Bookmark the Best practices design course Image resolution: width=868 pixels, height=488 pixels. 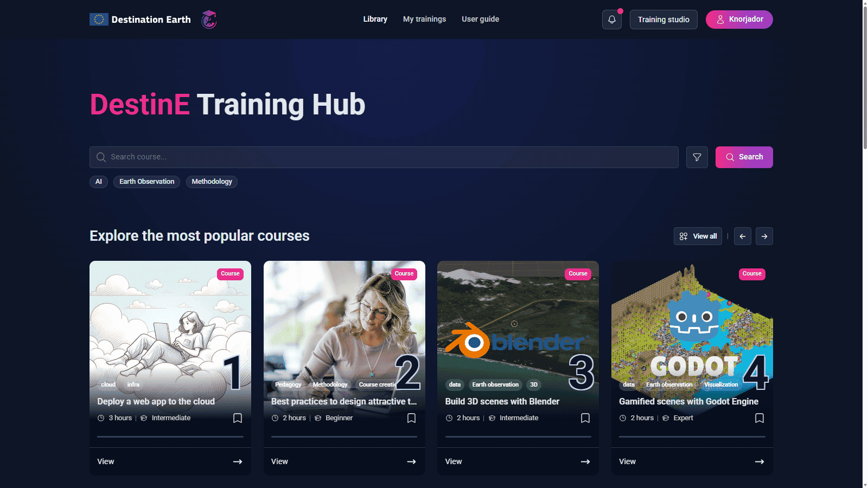point(411,418)
